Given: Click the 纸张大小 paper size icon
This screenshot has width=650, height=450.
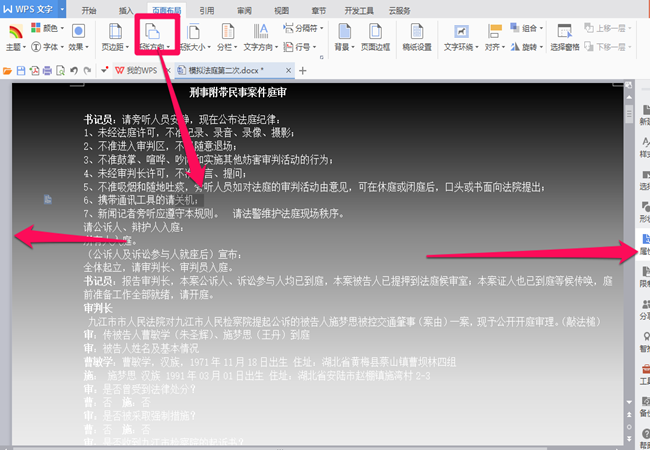Looking at the screenshot, I should [193, 31].
